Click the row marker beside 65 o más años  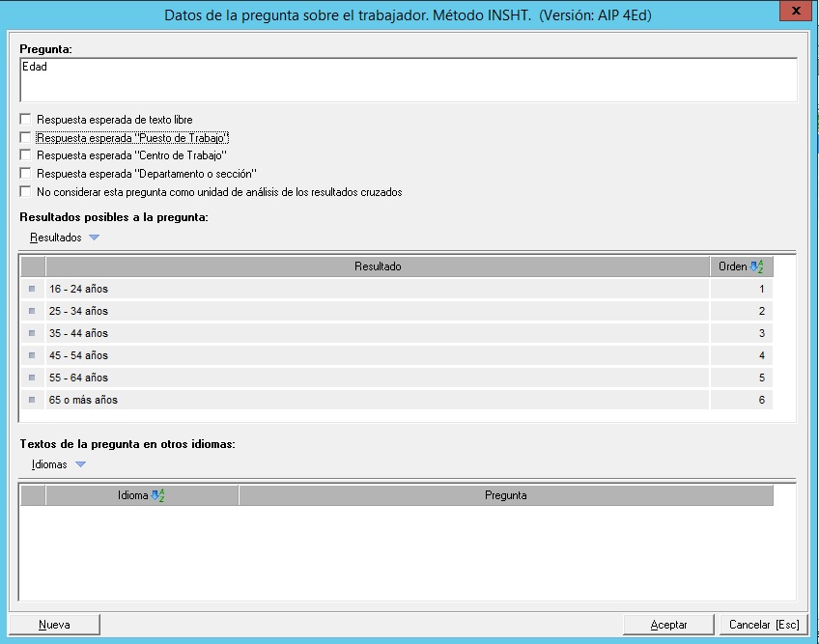(x=32, y=400)
